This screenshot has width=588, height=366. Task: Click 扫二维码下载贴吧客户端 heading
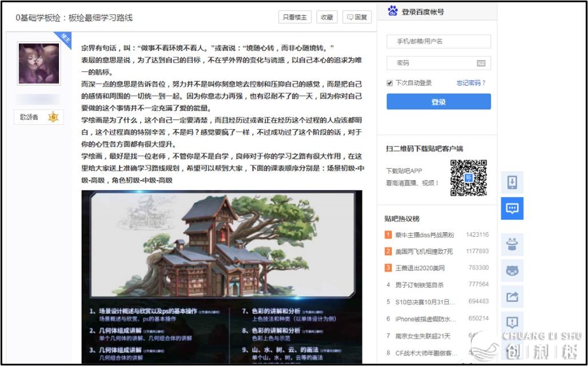tap(424, 149)
